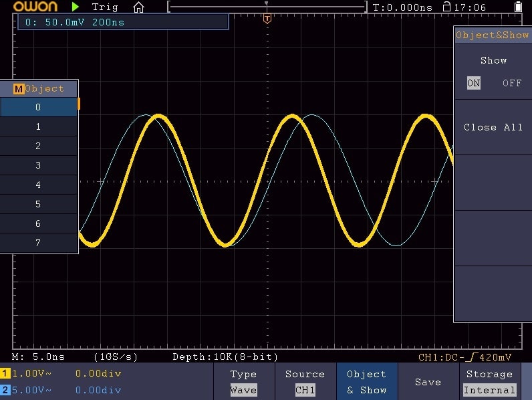
Task: Click the memory position bar at top
Action: [x=267, y=7]
